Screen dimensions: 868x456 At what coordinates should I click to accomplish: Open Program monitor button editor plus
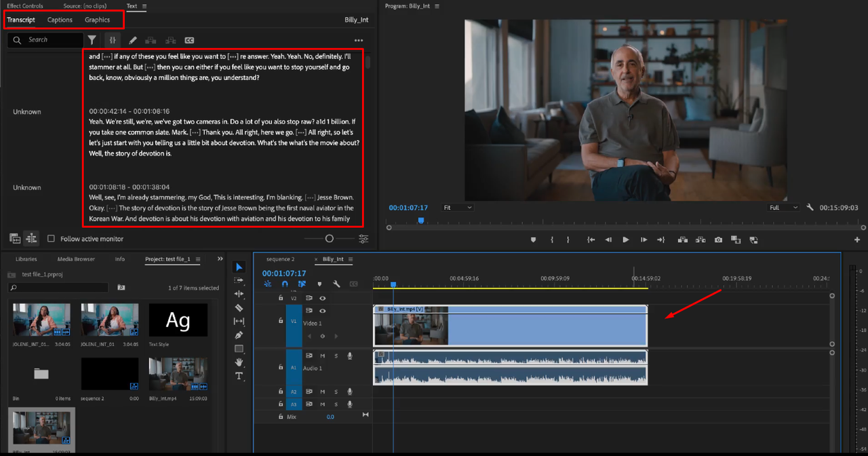tap(857, 240)
